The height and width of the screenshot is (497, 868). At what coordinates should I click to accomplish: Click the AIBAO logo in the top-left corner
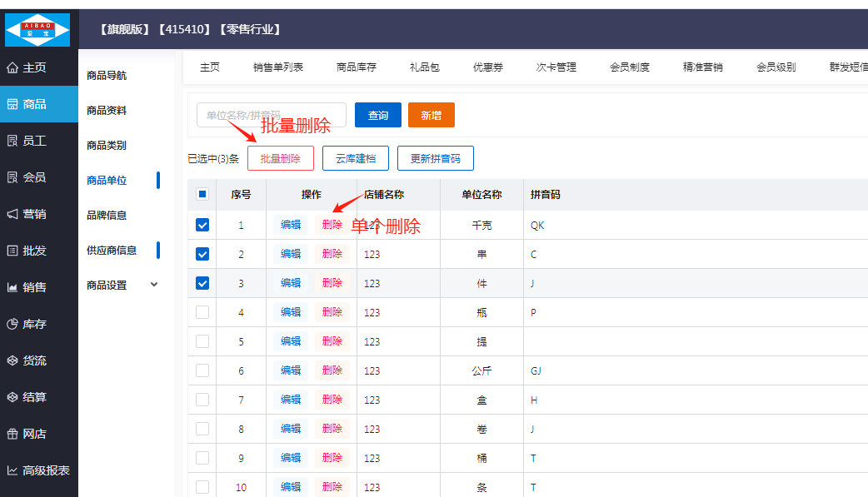[x=38, y=29]
